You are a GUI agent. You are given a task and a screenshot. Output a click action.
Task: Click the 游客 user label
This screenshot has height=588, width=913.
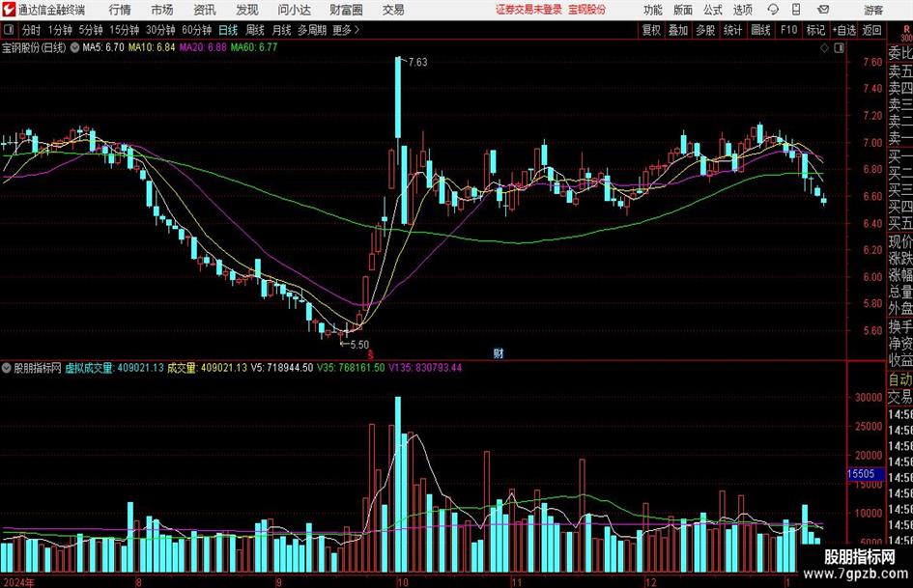[x=873, y=10]
